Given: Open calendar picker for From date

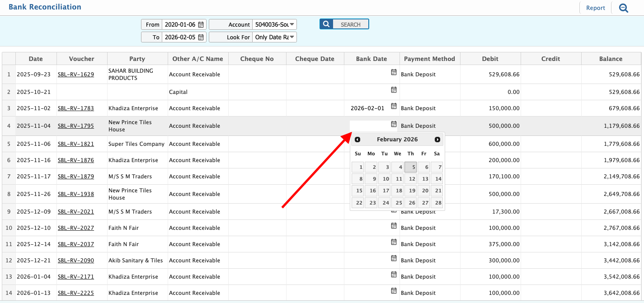Looking at the screenshot, I should (x=201, y=24).
